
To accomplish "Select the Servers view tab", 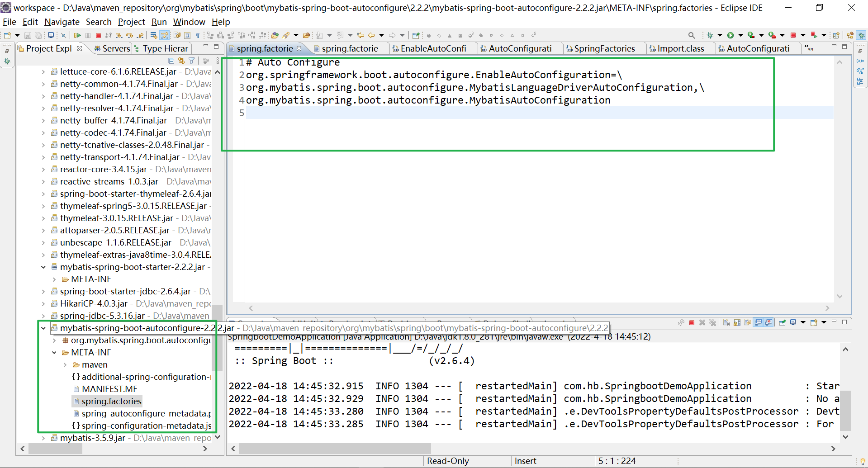I will 112,48.
